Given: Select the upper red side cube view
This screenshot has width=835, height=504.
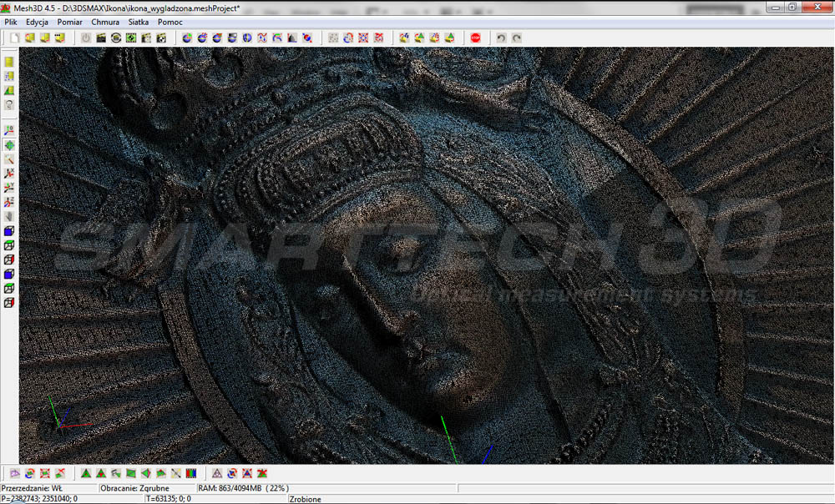Looking at the screenshot, I should (x=9, y=260).
